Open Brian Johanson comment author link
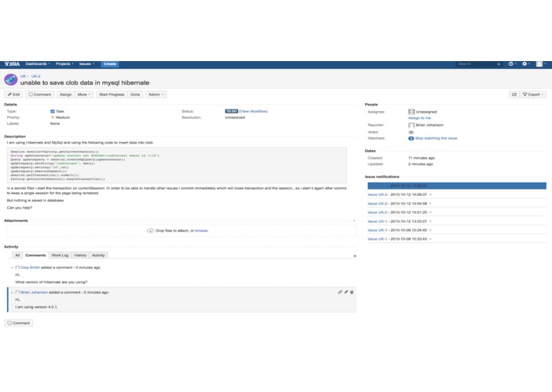The height and width of the screenshot is (392, 552). [x=34, y=293]
